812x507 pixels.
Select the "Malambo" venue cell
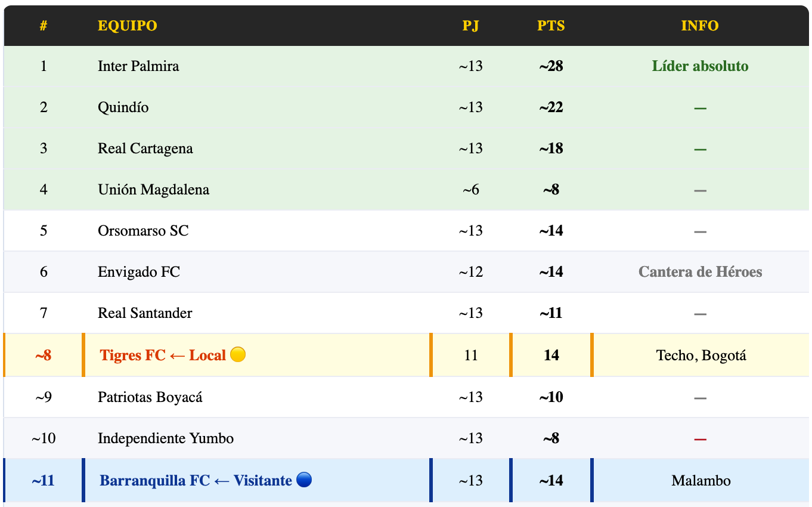pyautogui.click(x=701, y=481)
